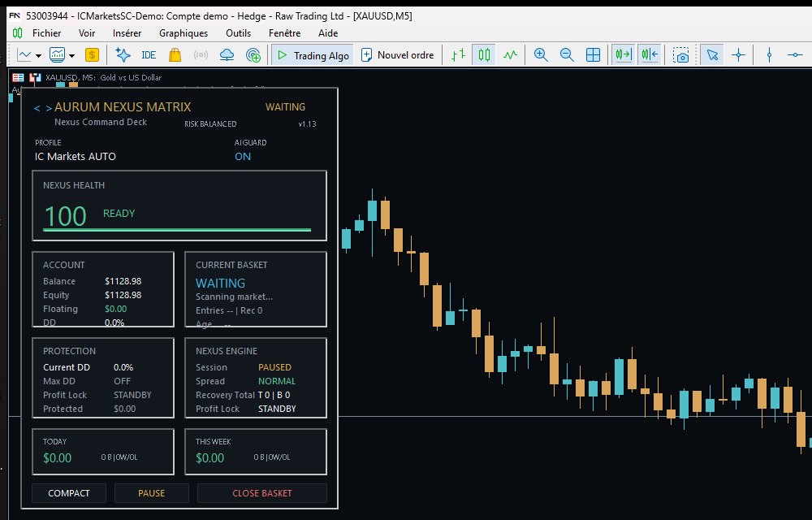Click the Max DD OFF value
Image resolution: width=812 pixels, height=520 pixels.
pos(123,381)
